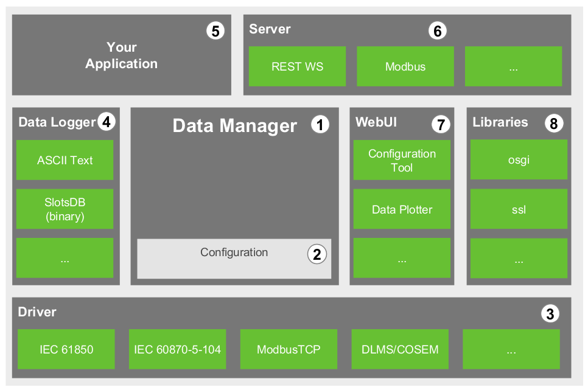Select the Modbus server block
The image size is (588, 390).
(x=405, y=66)
